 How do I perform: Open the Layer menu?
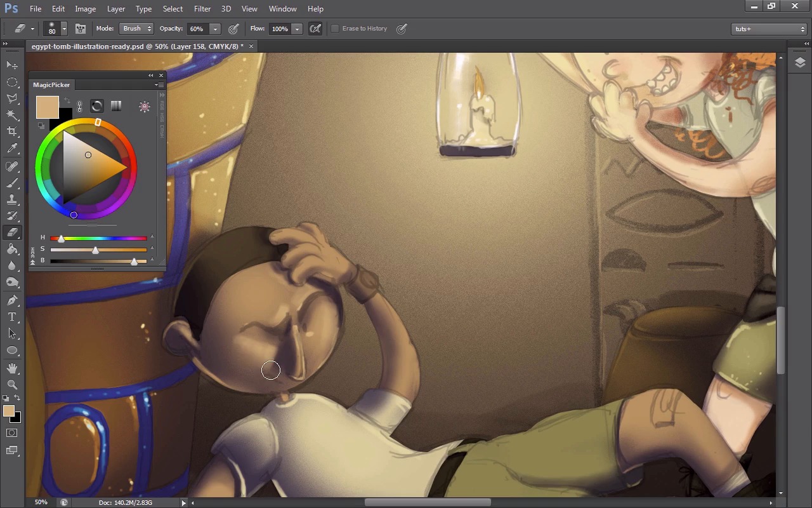pyautogui.click(x=116, y=9)
